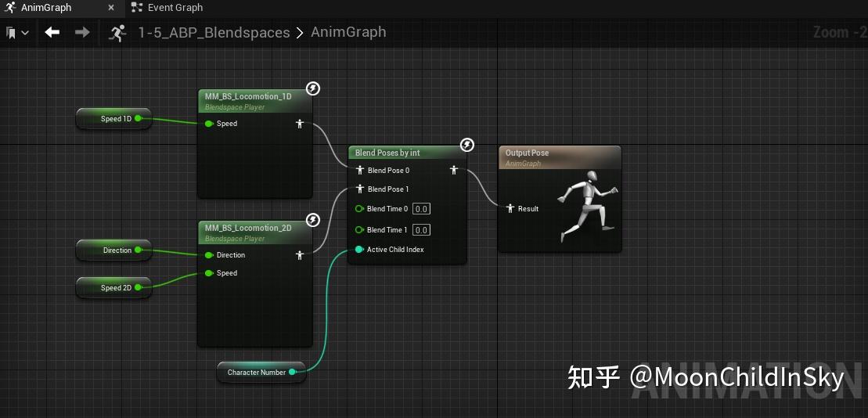Select the Direction variable node
This screenshot has height=418, width=868.
coord(113,250)
